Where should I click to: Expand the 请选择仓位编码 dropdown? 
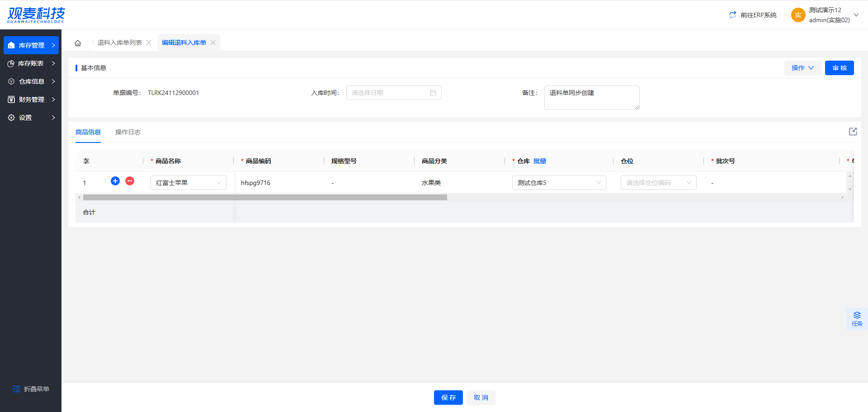pos(658,183)
